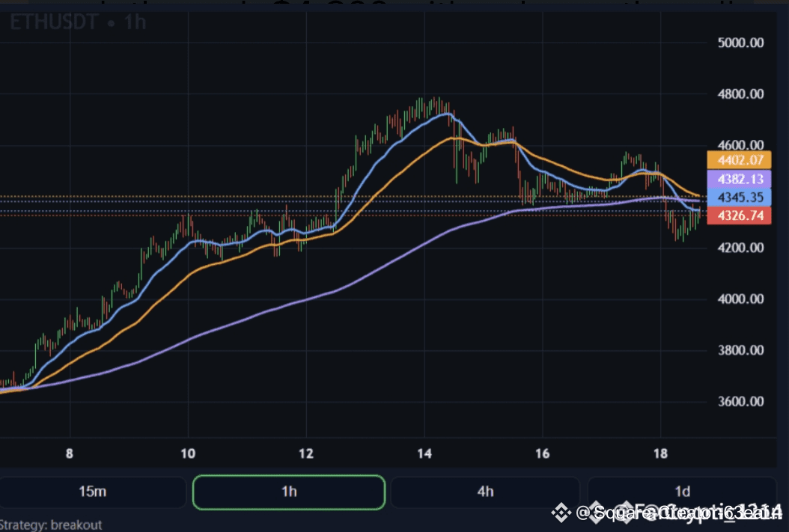The width and height of the screenshot is (789, 532).
Task: Click the 4800.00 price axis label
Action: [x=740, y=94]
